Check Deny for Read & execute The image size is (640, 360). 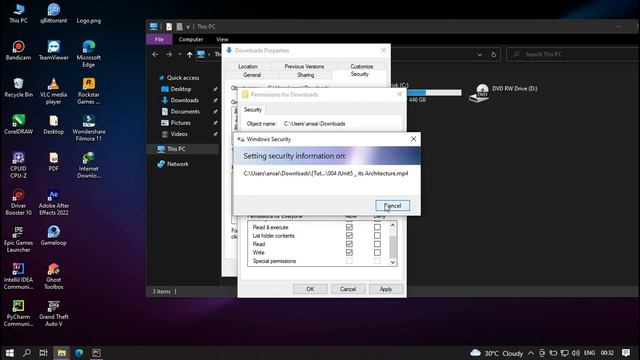[x=377, y=227]
